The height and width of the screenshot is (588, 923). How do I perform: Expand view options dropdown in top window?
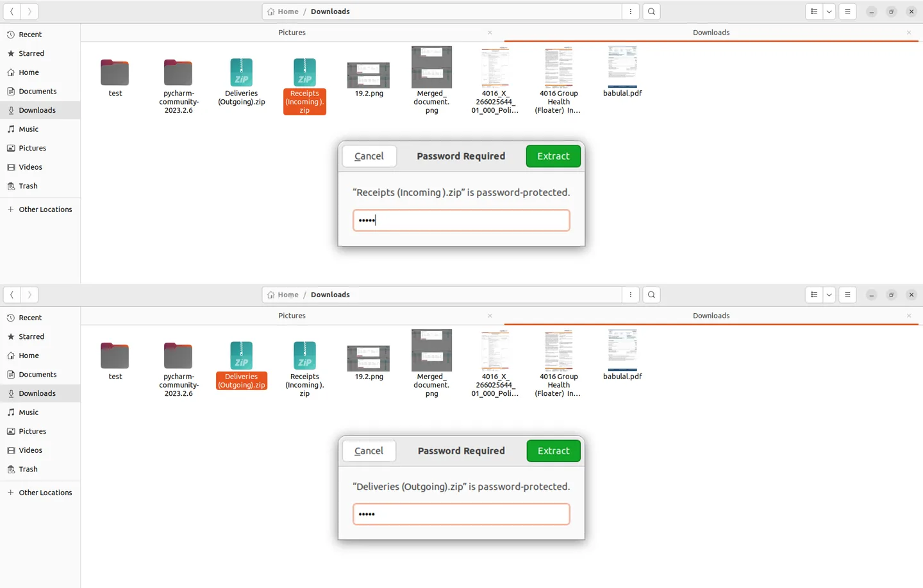[829, 12]
